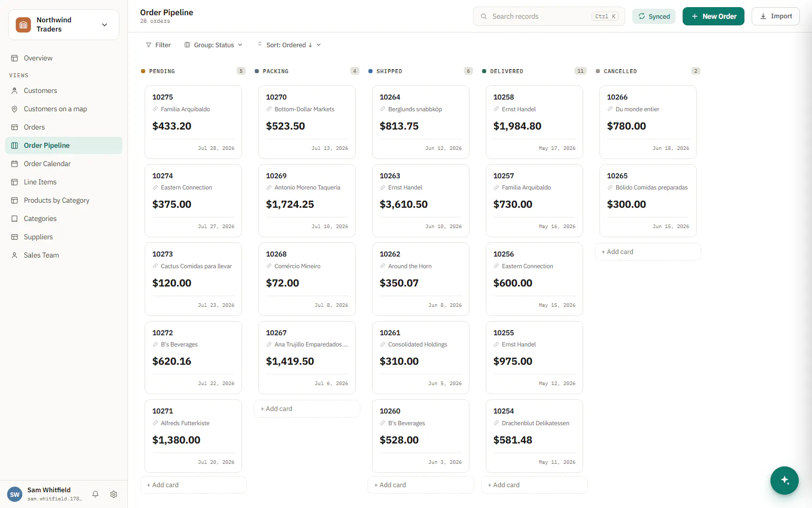Image resolution: width=812 pixels, height=508 pixels.
Task: Add card to the Cancelled column
Action: pos(648,252)
